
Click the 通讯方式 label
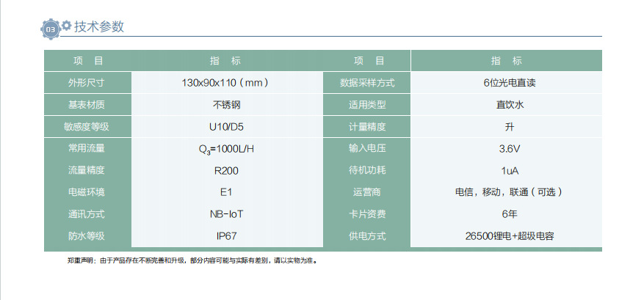(x=86, y=214)
